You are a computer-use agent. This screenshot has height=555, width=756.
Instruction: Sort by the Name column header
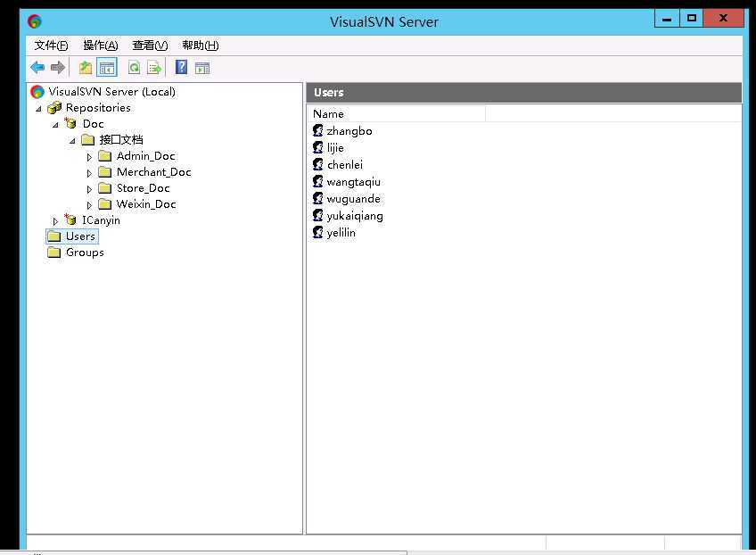click(x=397, y=114)
